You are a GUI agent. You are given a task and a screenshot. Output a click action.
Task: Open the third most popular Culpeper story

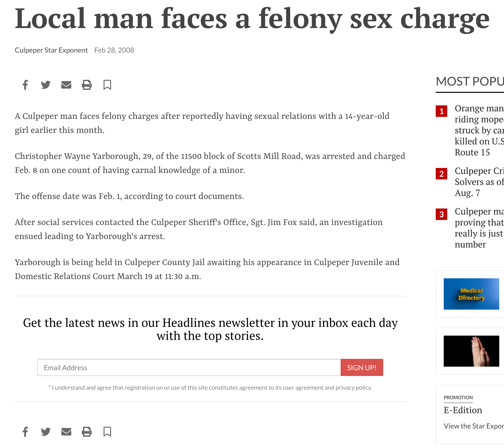pos(479,228)
